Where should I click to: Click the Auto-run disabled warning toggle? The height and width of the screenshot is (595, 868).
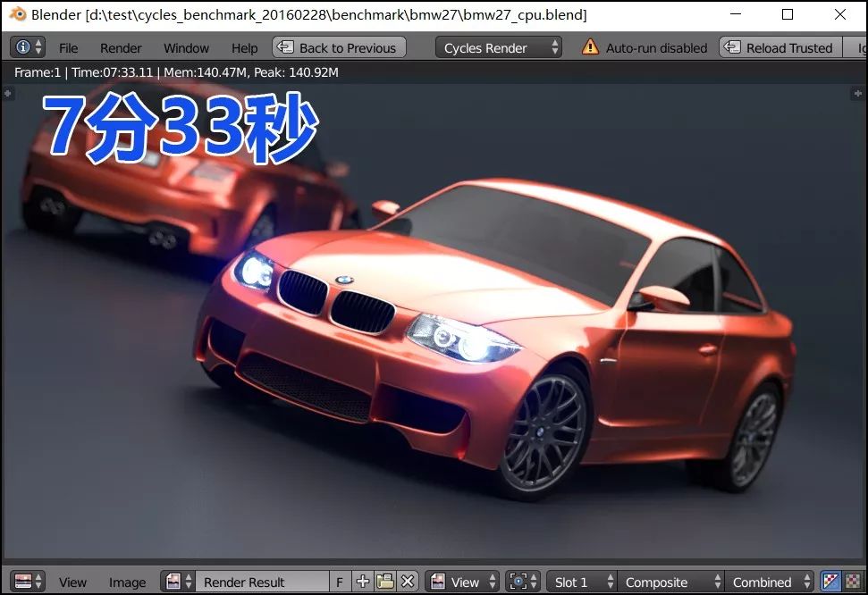[643, 47]
